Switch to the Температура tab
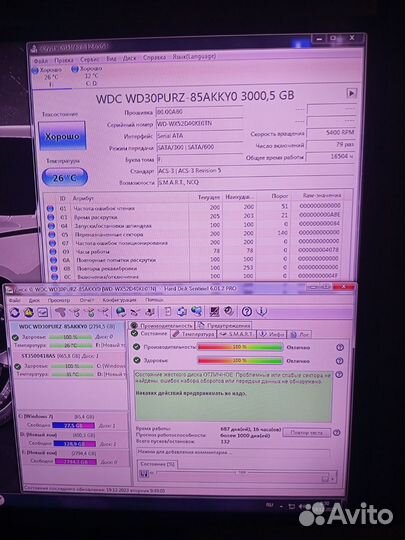 194,334
